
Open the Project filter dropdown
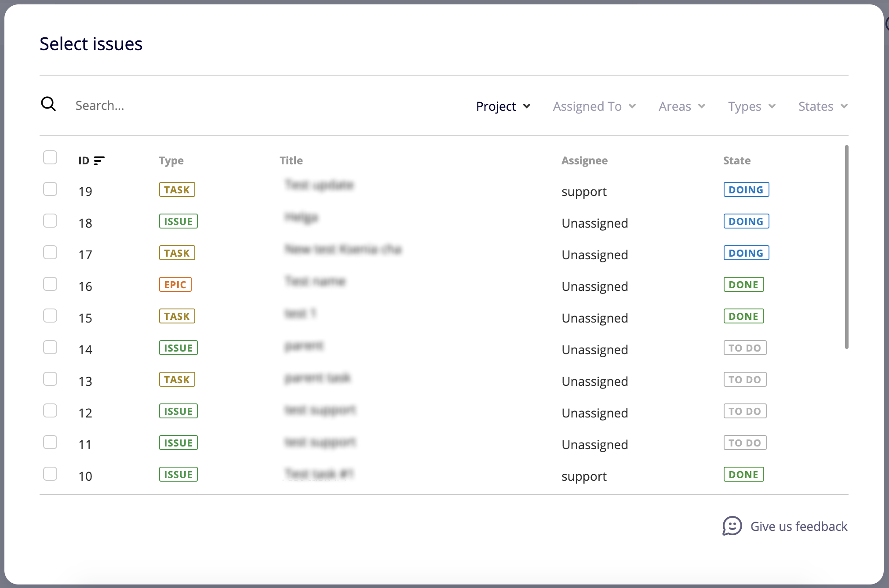coord(503,106)
